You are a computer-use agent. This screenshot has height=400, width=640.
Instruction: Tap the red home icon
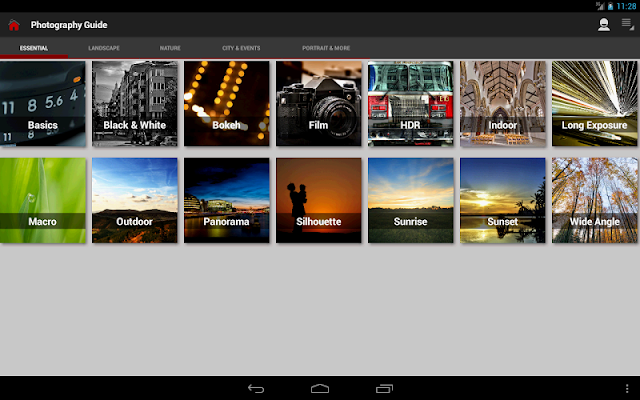click(x=14, y=25)
